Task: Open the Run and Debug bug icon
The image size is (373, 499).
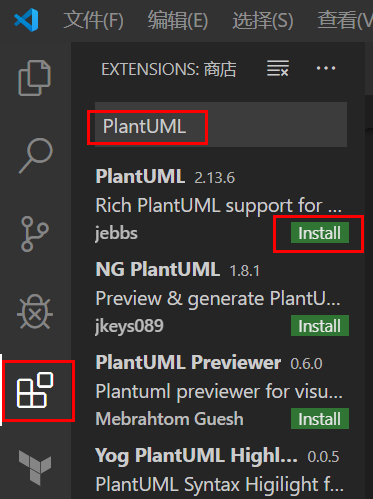Action: (35, 312)
